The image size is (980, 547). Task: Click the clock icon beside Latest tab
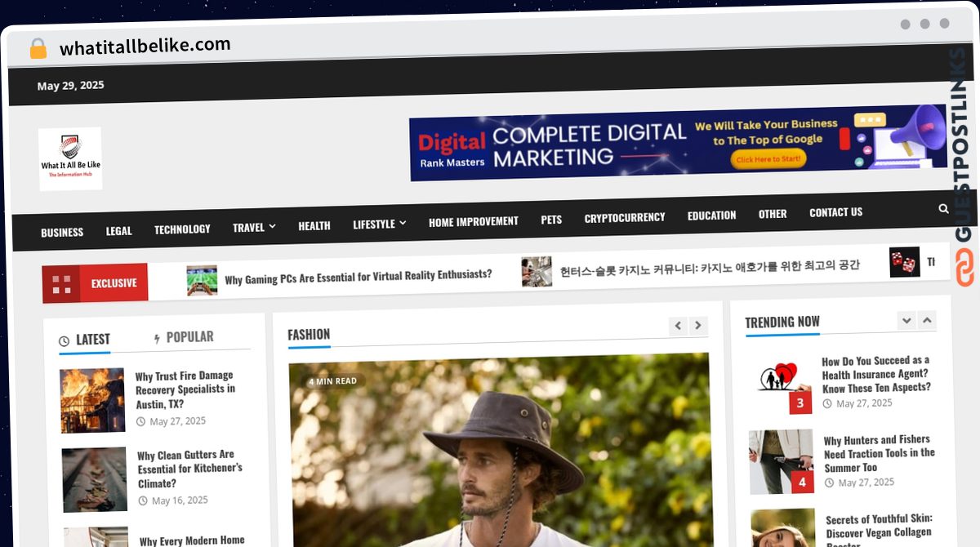click(x=65, y=341)
